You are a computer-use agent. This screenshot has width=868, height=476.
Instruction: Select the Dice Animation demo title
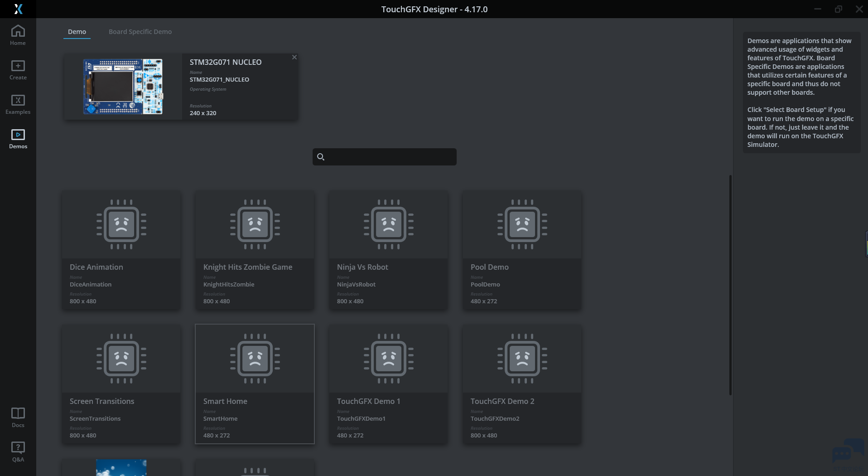point(96,267)
